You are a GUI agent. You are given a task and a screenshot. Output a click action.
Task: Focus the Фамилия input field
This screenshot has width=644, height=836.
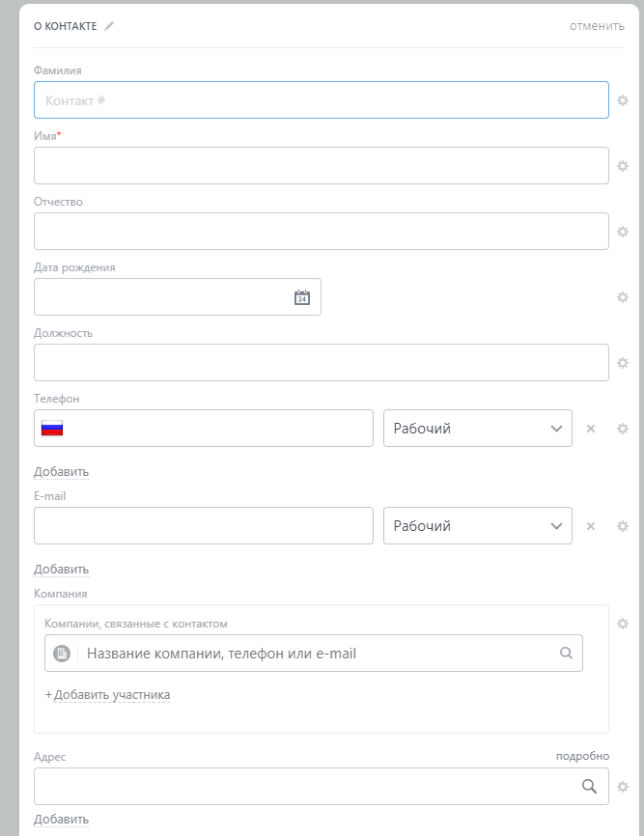321,100
